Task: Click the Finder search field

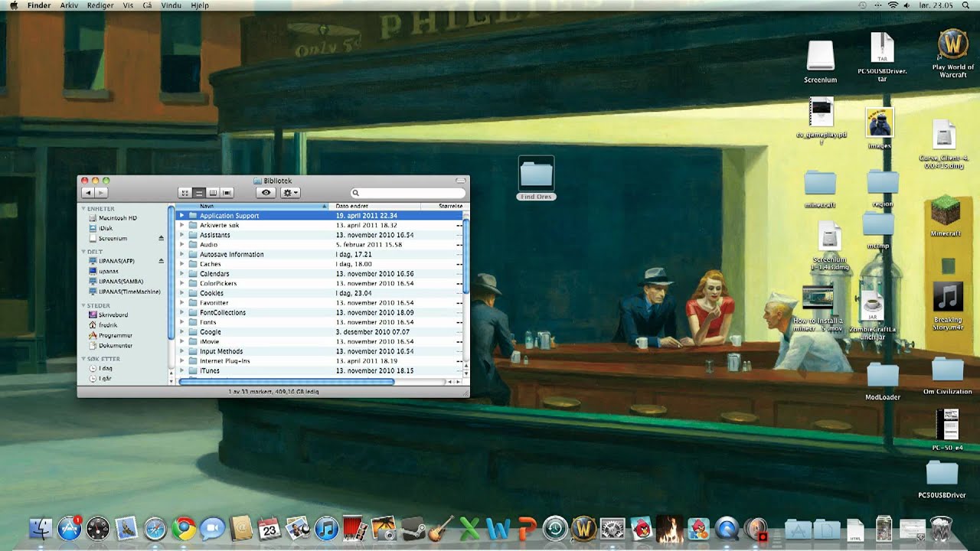Action: click(407, 193)
